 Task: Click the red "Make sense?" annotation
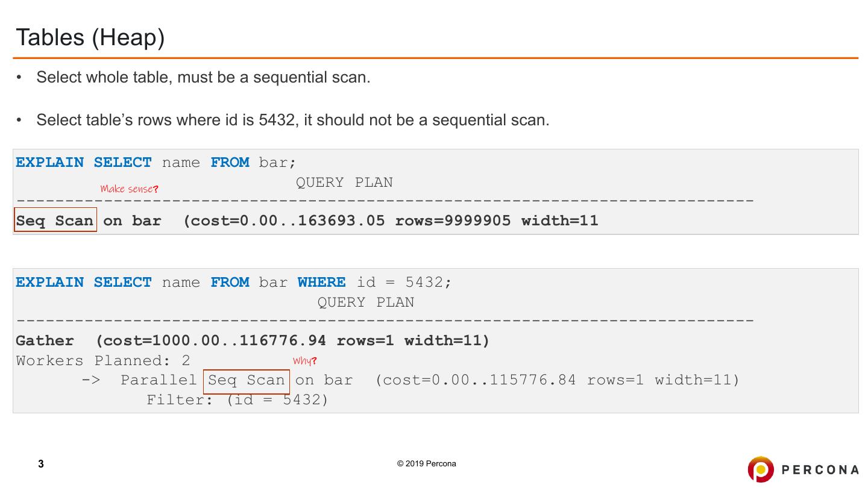point(129,189)
